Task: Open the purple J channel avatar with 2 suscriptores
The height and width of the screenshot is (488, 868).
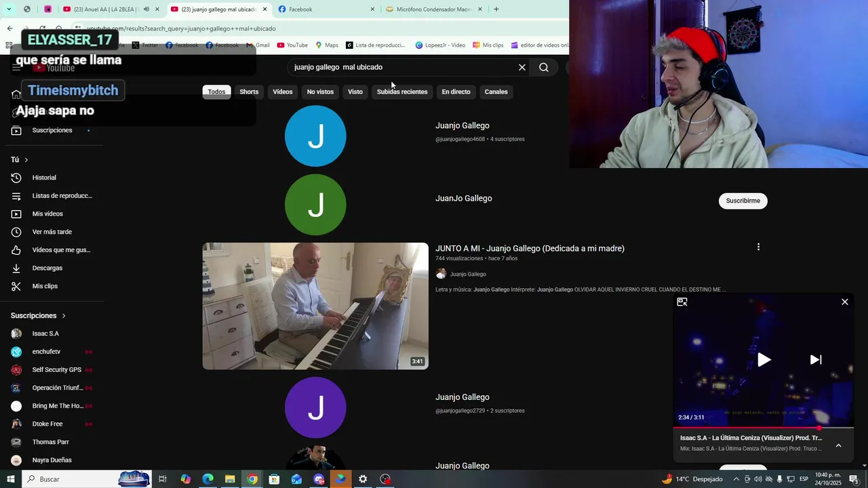Action: click(x=315, y=407)
